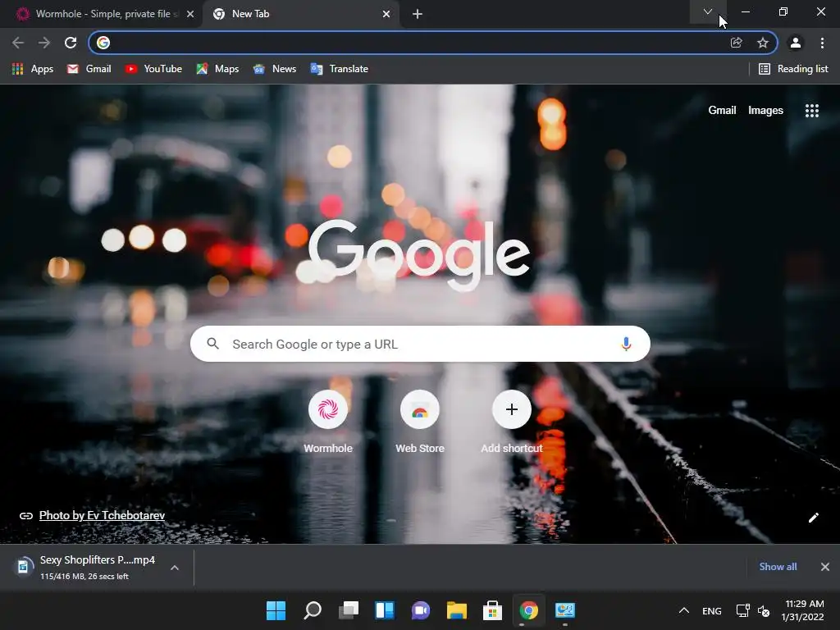Open the Widgets taskbar icon
This screenshot has width=840, height=630.
coord(385,610)
